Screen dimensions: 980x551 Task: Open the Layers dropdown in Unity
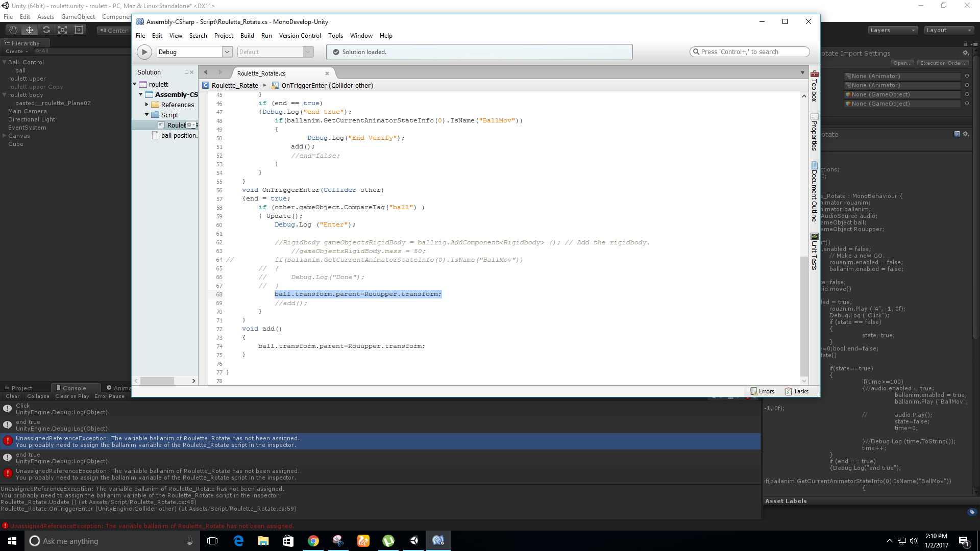pos(893,30)
